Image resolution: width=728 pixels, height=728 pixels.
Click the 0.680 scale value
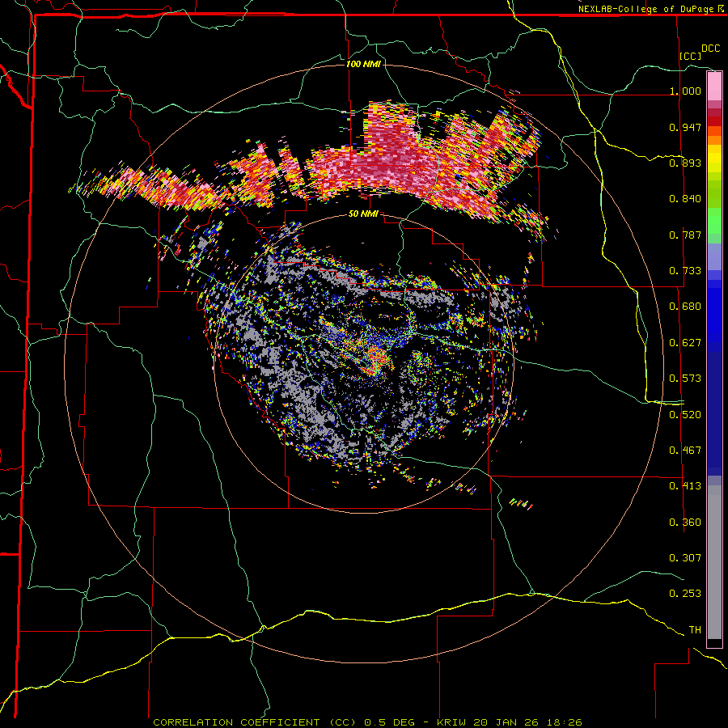[x=685, y=307]
